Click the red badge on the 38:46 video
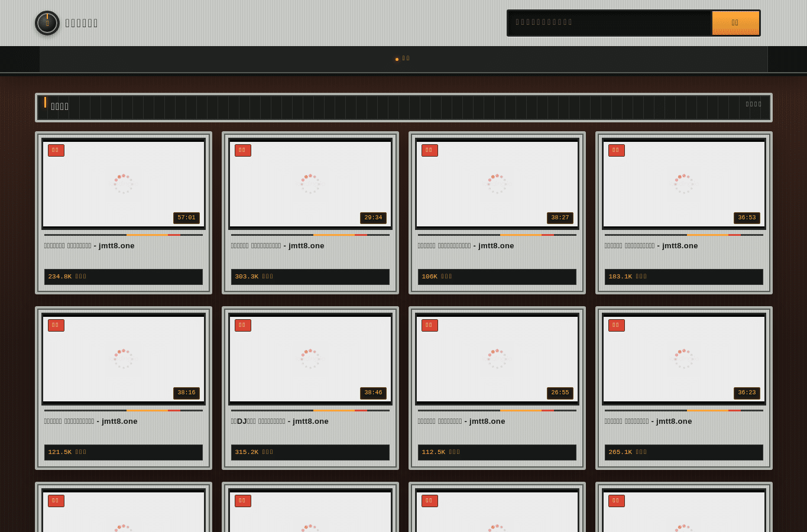This screenshot has width=807, height=532. 243,325
